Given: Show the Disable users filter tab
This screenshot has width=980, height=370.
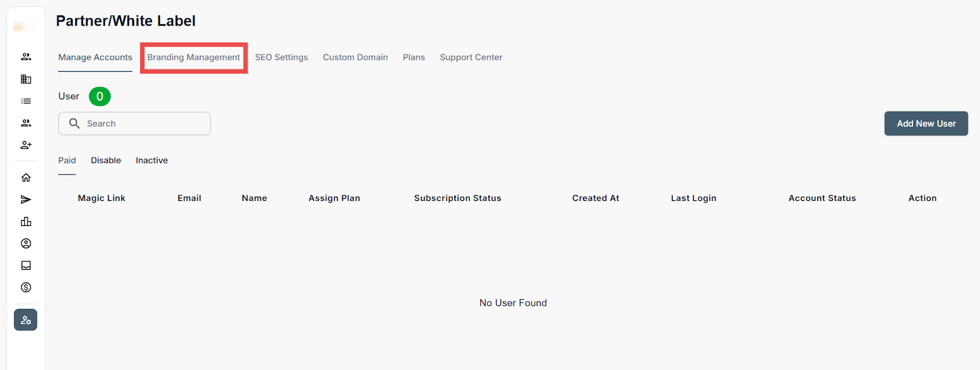Looking at the screenshot, I should 106,160.
